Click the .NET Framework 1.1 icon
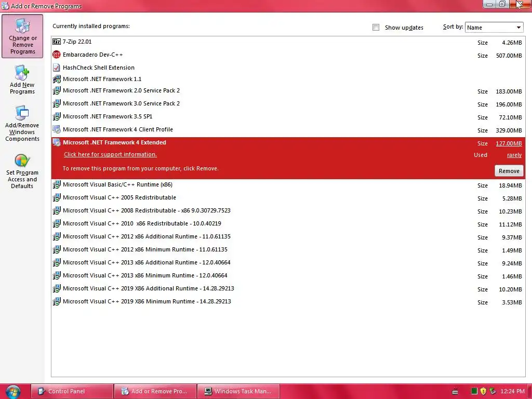The image size is (532, 399). (x=57, y=79)
